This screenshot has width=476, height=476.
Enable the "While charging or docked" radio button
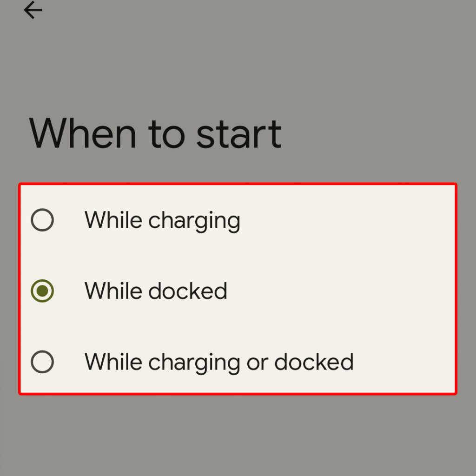[42, 362]
